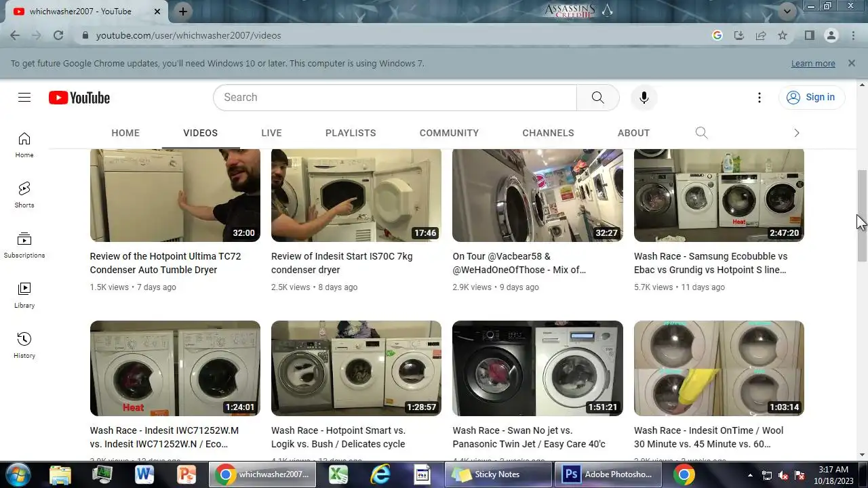
Task: Go to Home in sidebar
Action: 24,145
